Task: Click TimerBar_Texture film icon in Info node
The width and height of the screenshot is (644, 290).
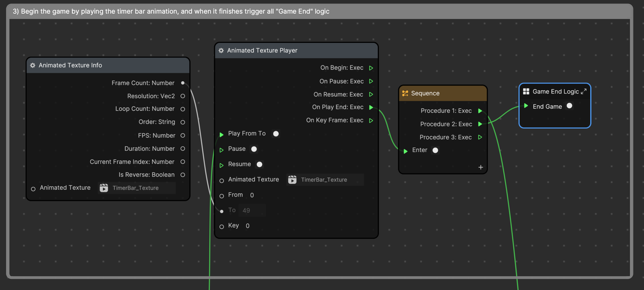Action: [x=104, y=188]
